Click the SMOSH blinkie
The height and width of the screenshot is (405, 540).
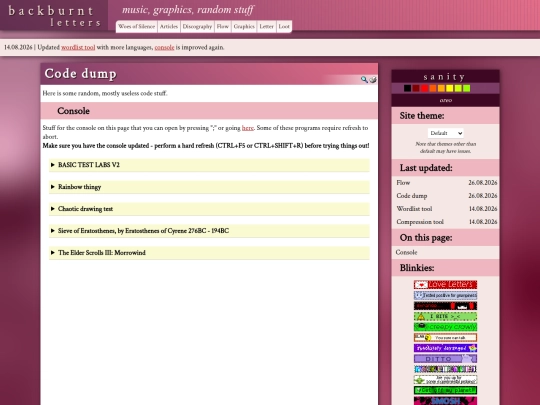click(x=445, y=401)
